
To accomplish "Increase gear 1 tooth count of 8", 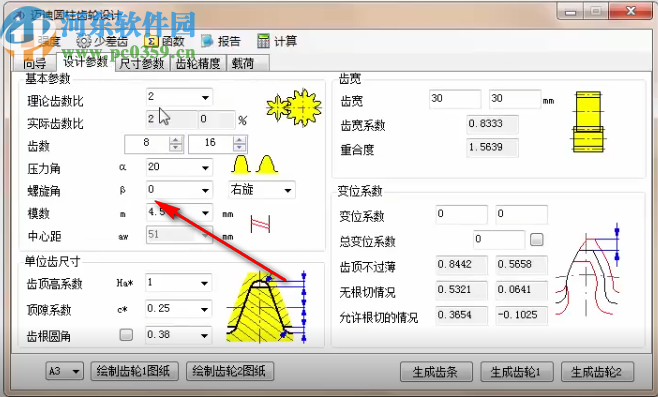I will click(176, 140).
